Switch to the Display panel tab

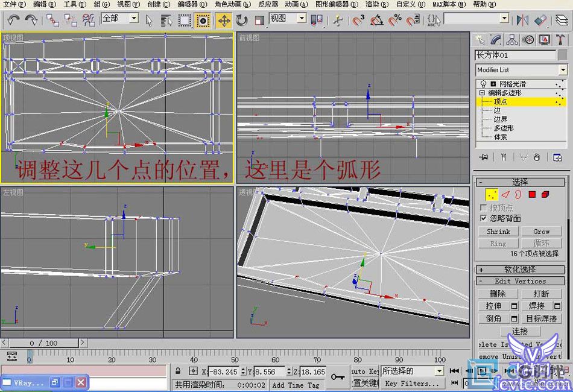pyautogui.click(x=545, y=39)
